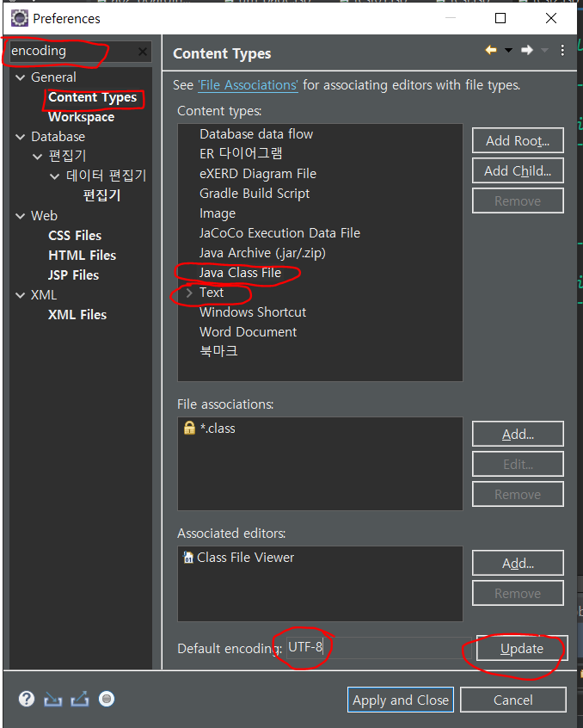583x728 pixels.
Task: Select 북마크 content type
Action: (218, 351)
